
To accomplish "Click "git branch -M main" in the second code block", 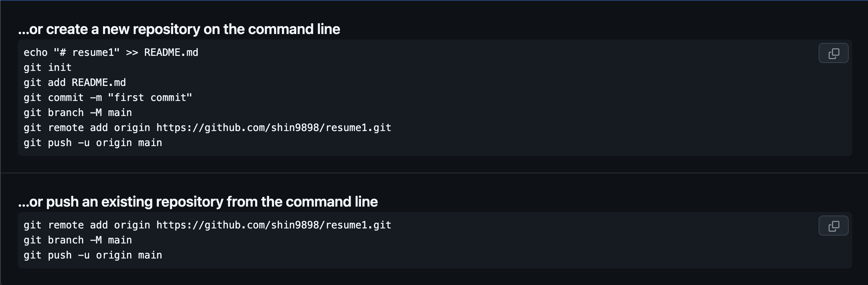I will (x=78, y=240).
